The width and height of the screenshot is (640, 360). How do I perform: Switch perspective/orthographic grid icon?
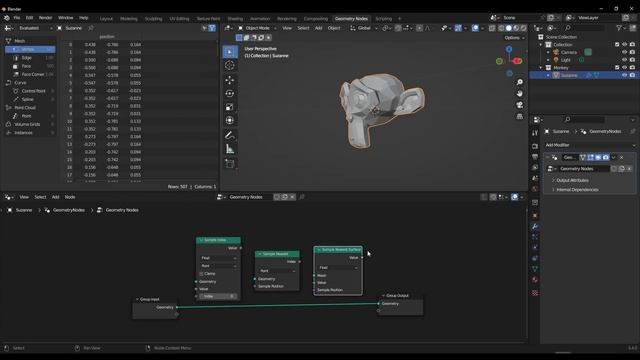520,116
